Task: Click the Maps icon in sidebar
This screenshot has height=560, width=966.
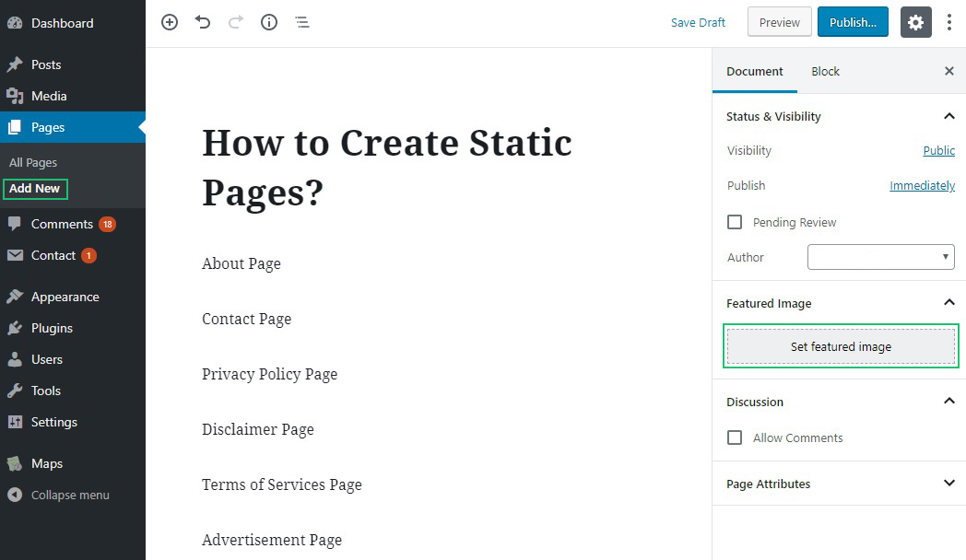Action: [x=15, y=463]
